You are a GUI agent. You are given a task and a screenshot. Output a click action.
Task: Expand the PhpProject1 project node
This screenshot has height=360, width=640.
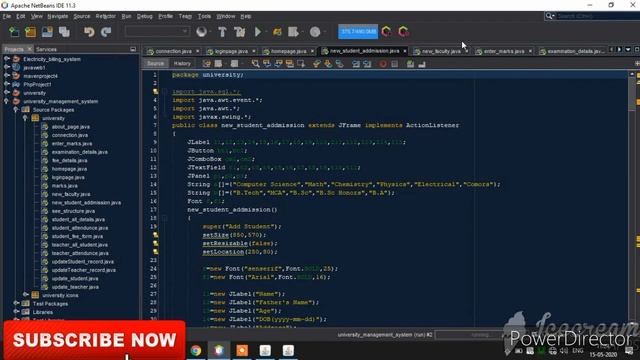tap(7, 84)
